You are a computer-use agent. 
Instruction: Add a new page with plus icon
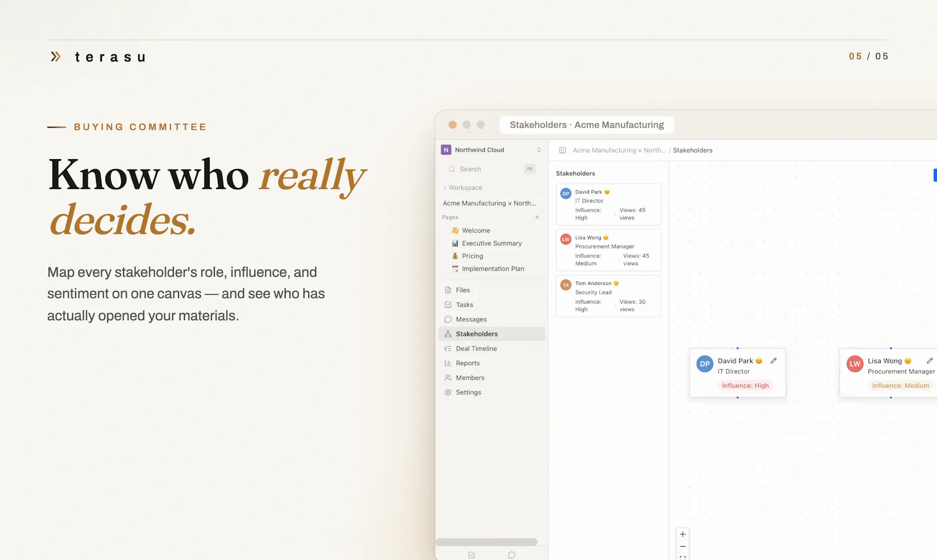pyautogui.click(x=537, y=217)
